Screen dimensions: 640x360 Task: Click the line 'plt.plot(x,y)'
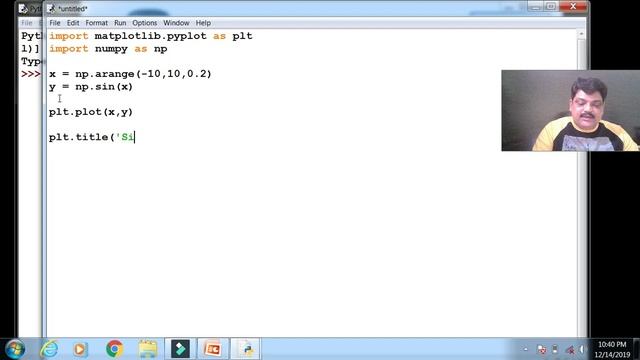[x=91, y=112]
